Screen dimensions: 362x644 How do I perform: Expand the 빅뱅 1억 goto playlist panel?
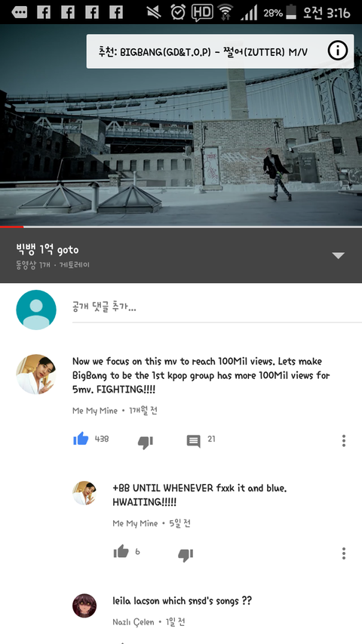tap(338, 256)
